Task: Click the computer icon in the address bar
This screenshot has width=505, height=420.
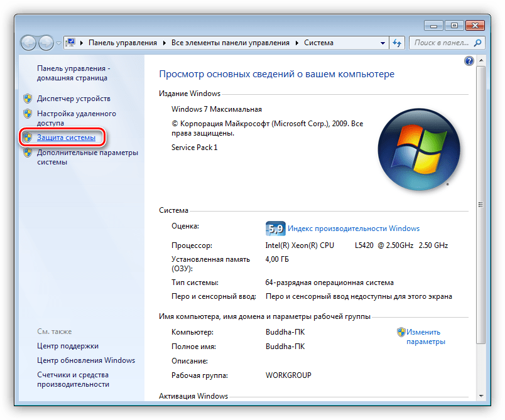Action: 71,43
